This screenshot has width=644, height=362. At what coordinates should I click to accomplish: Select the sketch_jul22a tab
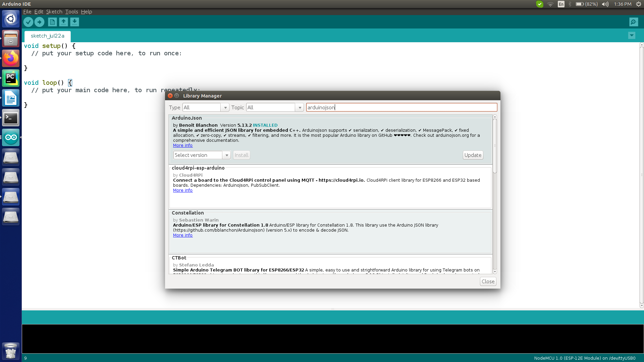[x=48, y=36]
